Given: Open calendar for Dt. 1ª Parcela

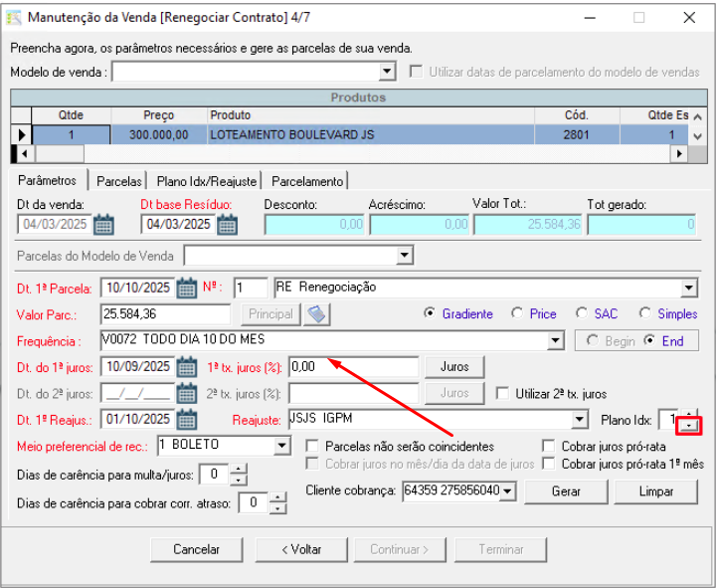Looking at the screenshot, I should [186, 289].
